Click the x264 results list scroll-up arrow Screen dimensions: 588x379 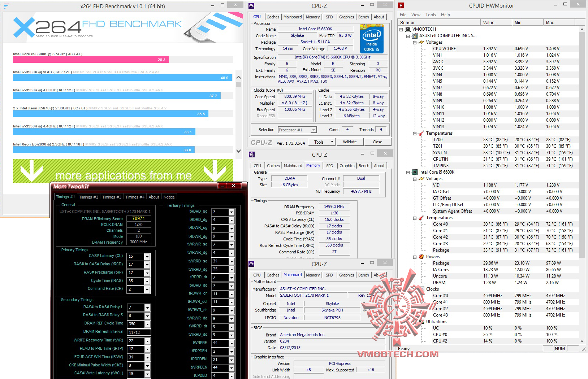(x=238, y=77)
